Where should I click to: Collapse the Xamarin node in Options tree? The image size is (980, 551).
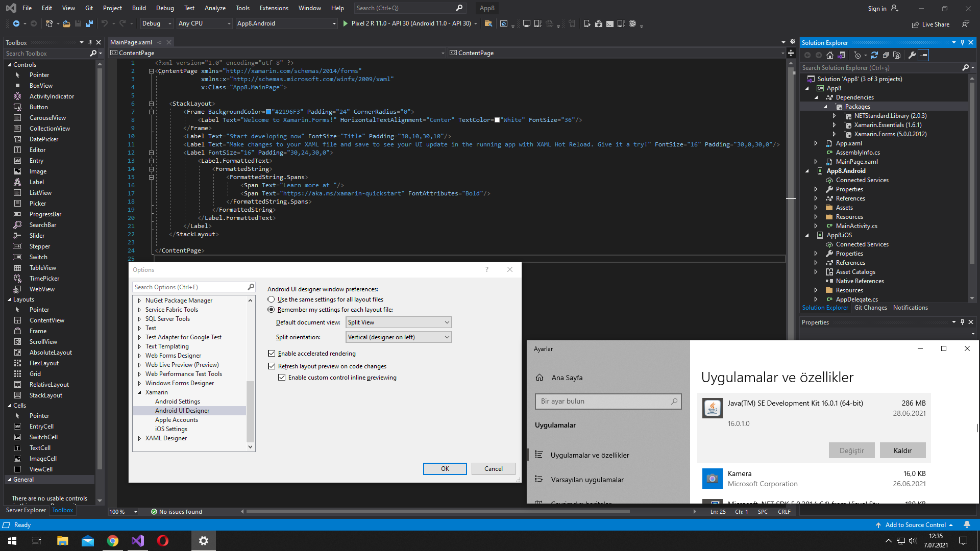tap(139, 392)
